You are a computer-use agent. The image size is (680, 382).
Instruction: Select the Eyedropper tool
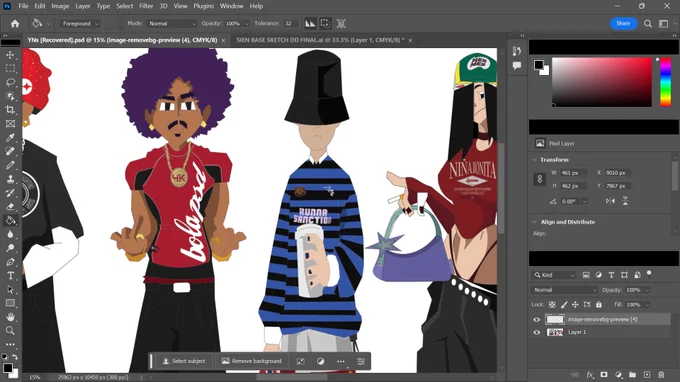tap(10, 137)
